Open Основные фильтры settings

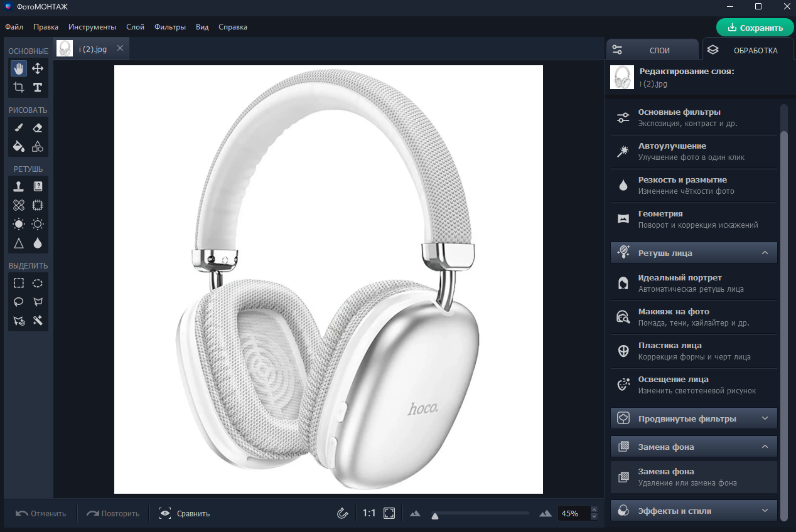[694, 118]
